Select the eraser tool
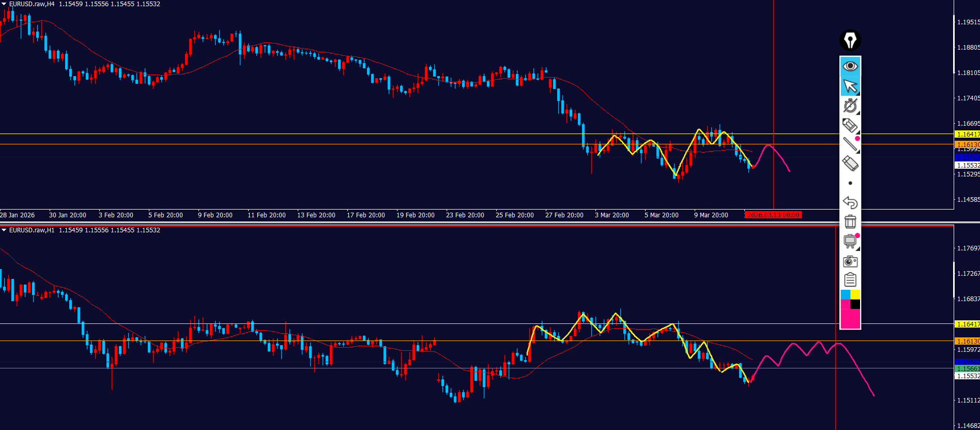 [x=850, y=164]
